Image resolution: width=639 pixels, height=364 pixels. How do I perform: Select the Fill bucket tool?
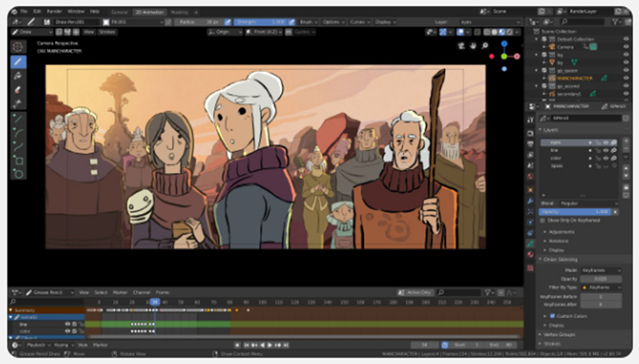[18, 75]
